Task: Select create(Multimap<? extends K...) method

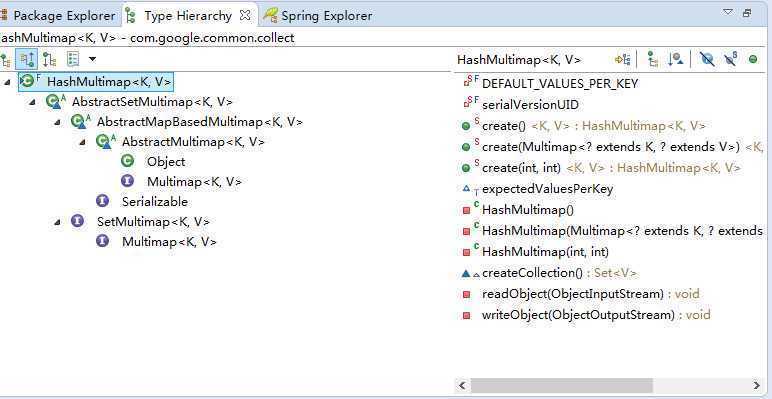Action: click(x=612, y=146)
